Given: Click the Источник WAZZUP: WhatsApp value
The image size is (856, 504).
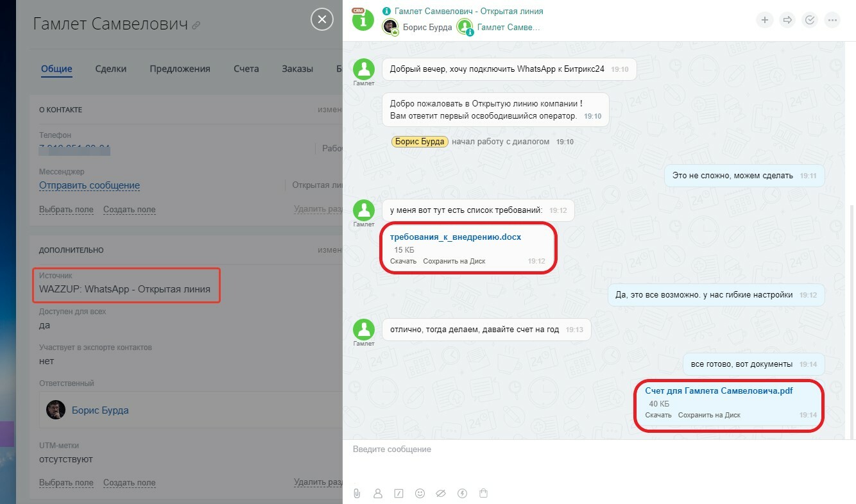Looking at the screenshot, I should 124,289.
